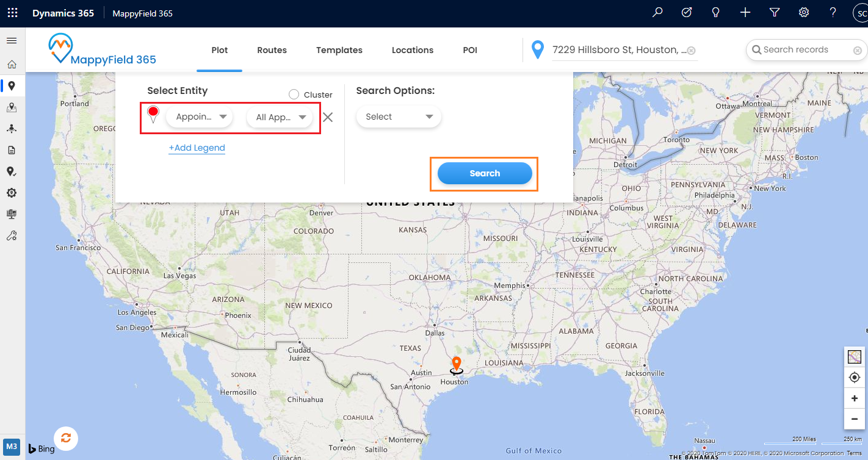Click the plus icon for quick create
This screenshot has width=868, height=460.
(x=745, y=12)
